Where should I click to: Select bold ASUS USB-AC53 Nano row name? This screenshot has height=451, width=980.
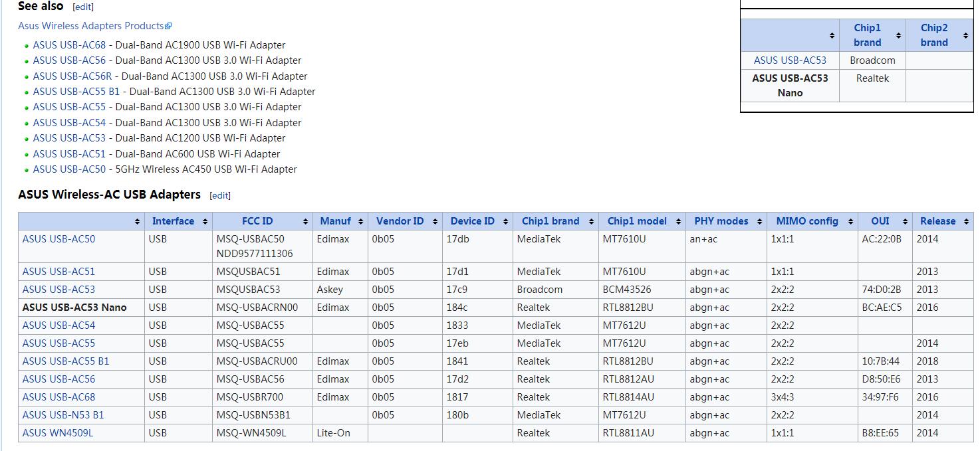[x=74, y=308]
